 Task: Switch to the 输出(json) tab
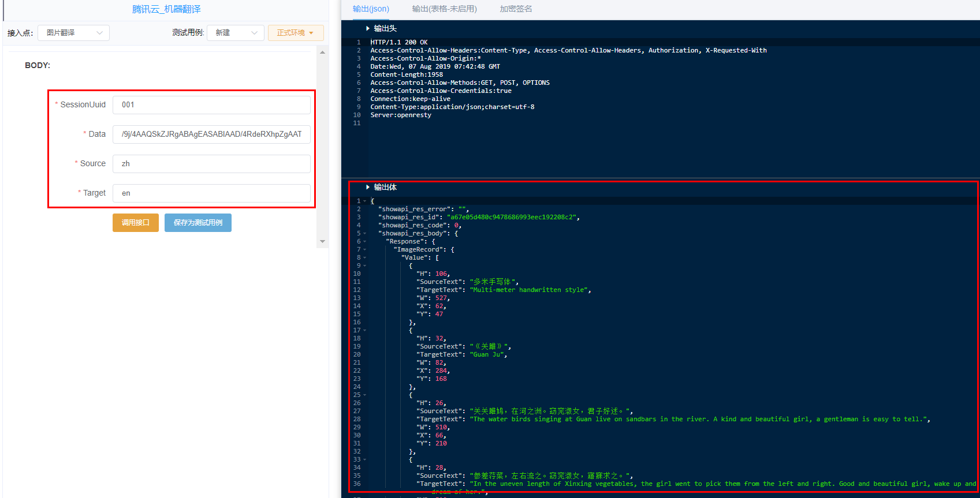tap(371, 9)
